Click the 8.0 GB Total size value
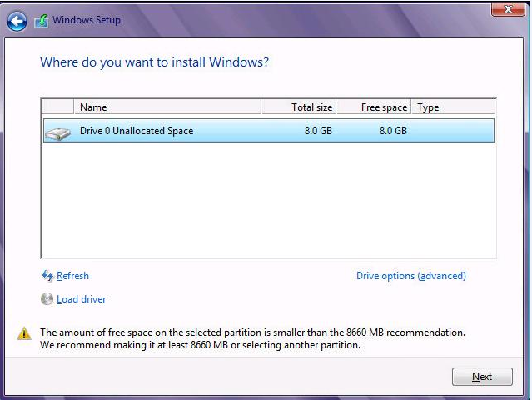 (318, 131)
